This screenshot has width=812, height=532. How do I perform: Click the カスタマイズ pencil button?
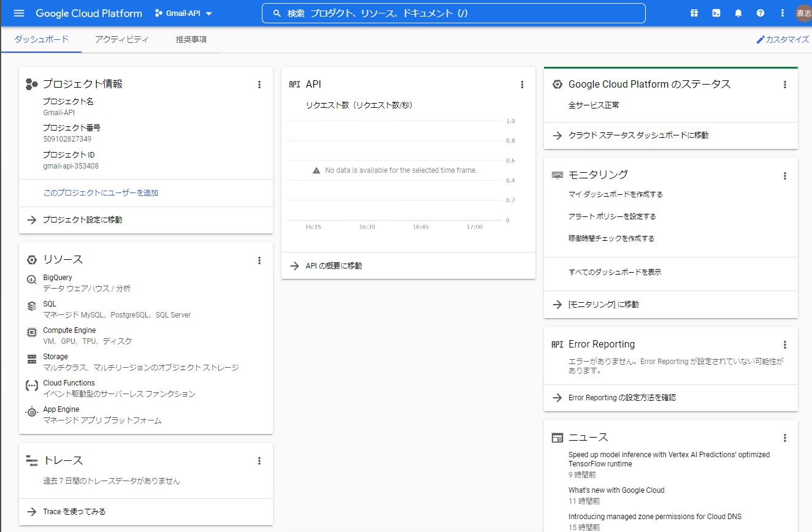pyautogui.click(x=783, y=39)
